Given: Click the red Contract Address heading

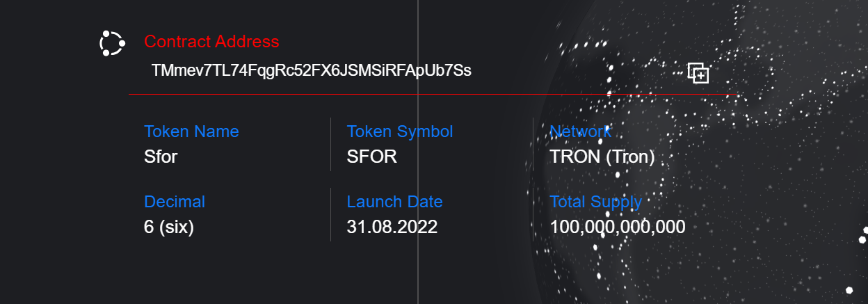Looking at the screenshot, I should [211, 42].
